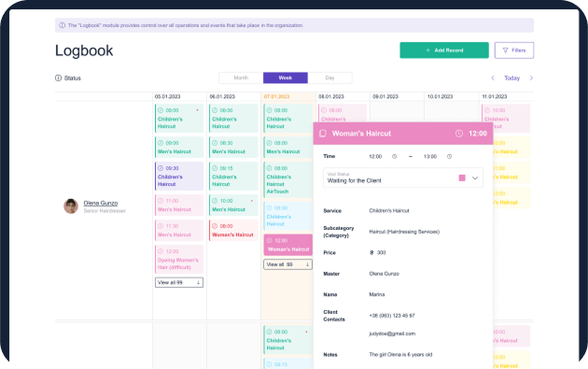Open 10:00 Men's Haircut on 06.01.2023
This screenshot has height=369, width=588.
tap(233, 205)
